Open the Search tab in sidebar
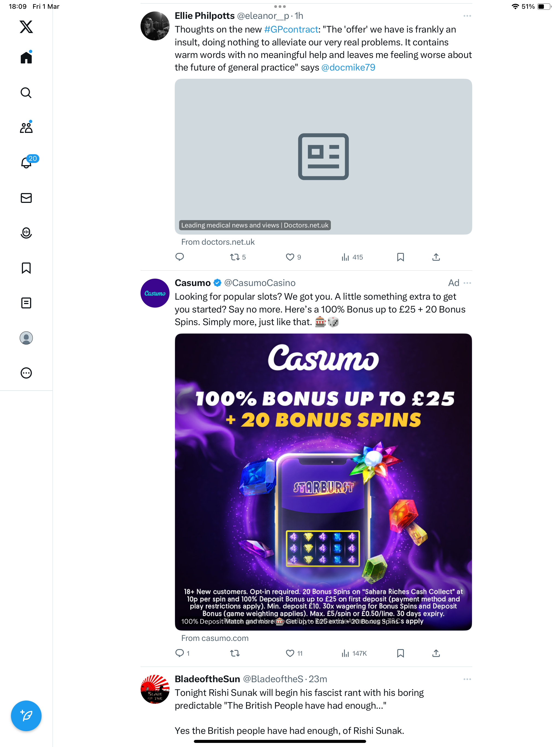Screen dimensions: 560x747 tap(26, 92)
